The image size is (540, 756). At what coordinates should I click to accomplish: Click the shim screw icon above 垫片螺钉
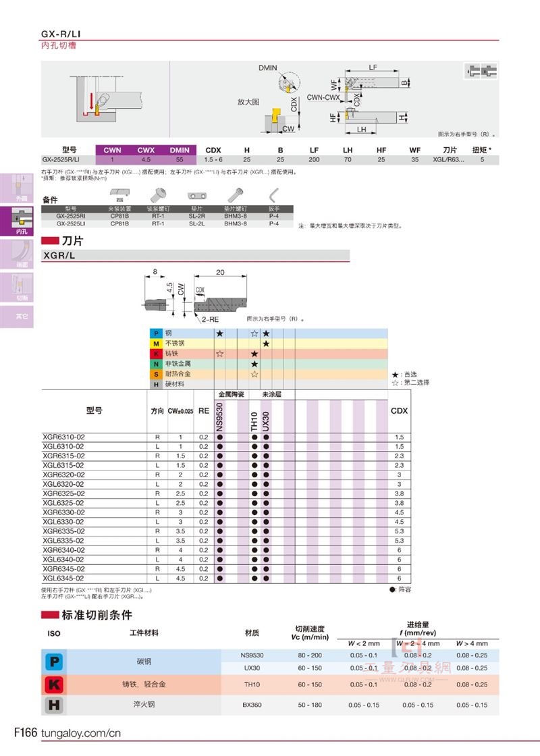(x=236, y=195)
